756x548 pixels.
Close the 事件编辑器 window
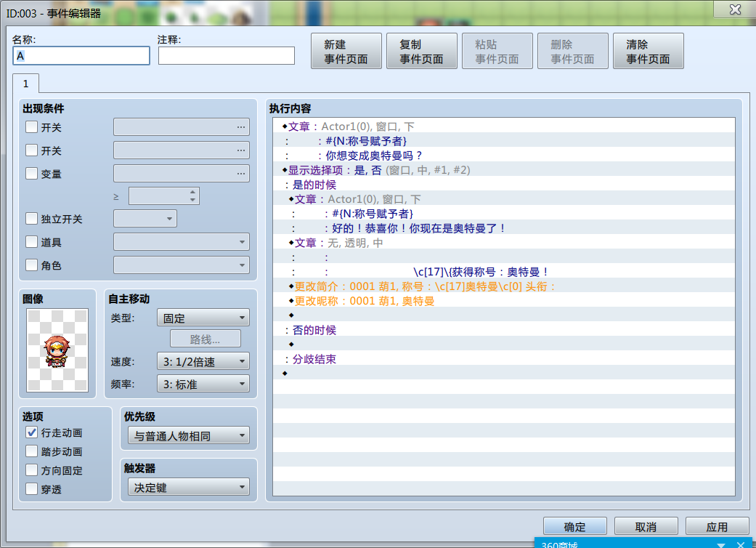coord(735,9)
